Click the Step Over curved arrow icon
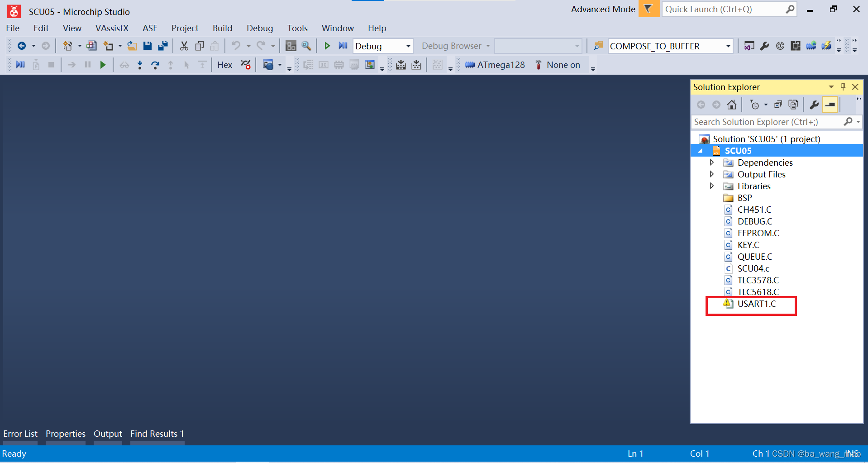 (x=155, y=65)
